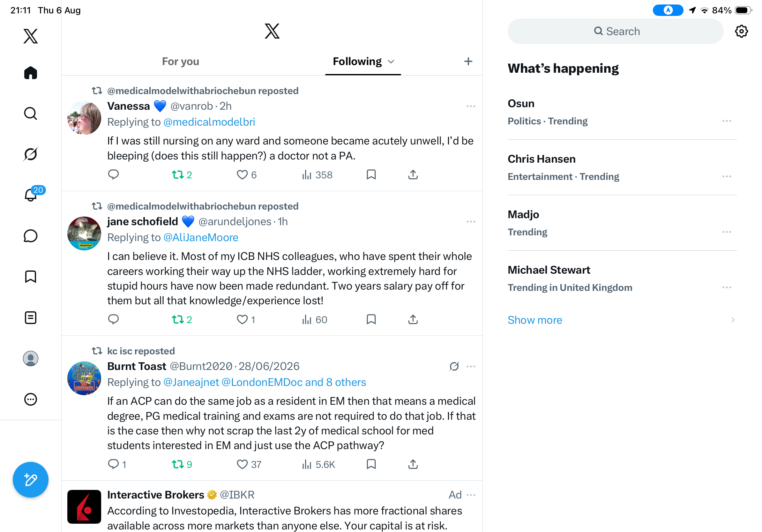The width and height of the screenshot is (762, 532).
Task: Open Grok icon on Burnt Toast post
Action: (454, 366)
